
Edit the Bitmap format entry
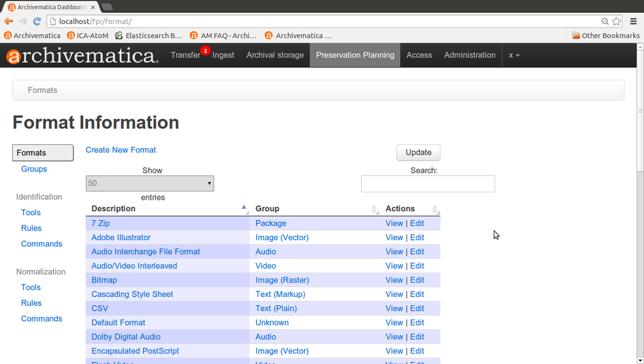point(417,280)
